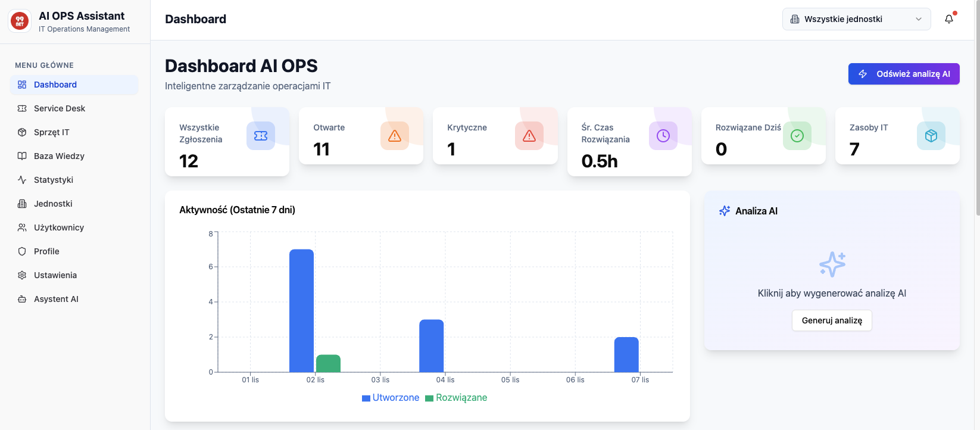Toggle Utworzone series in chart legend
The width and height of the screenshot is (980, 430).
391,398
